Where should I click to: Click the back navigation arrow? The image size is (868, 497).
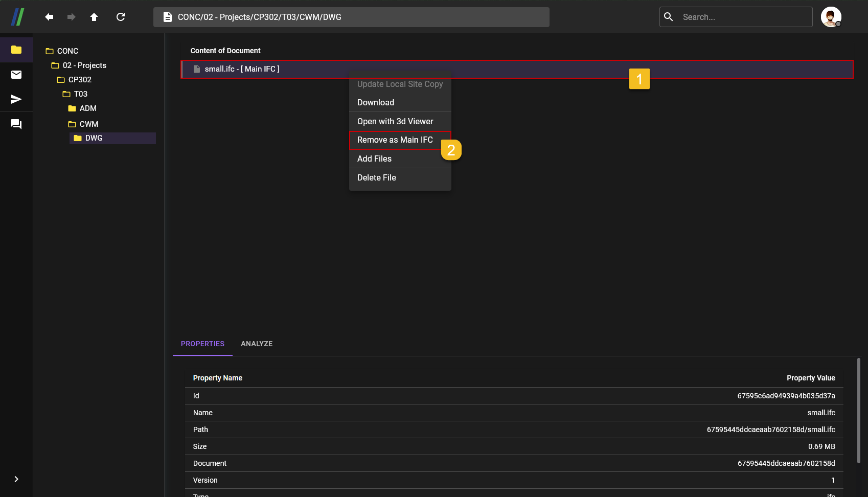click(x=49, y=17)
